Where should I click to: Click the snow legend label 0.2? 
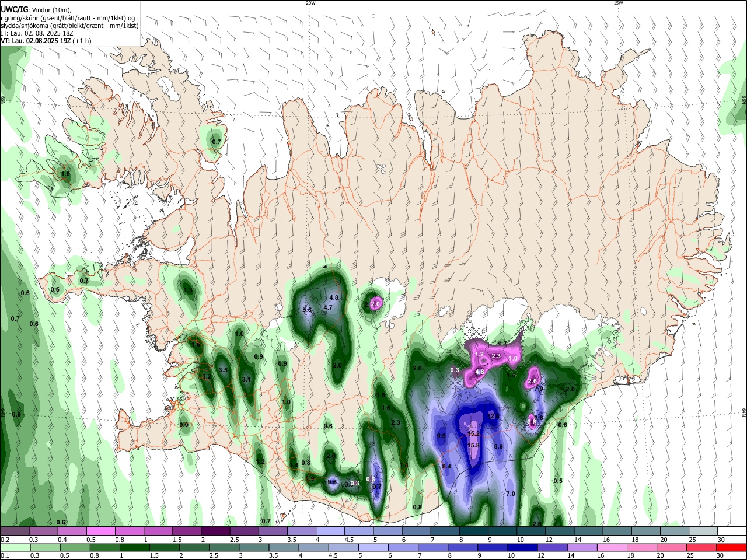pos(4,539)
